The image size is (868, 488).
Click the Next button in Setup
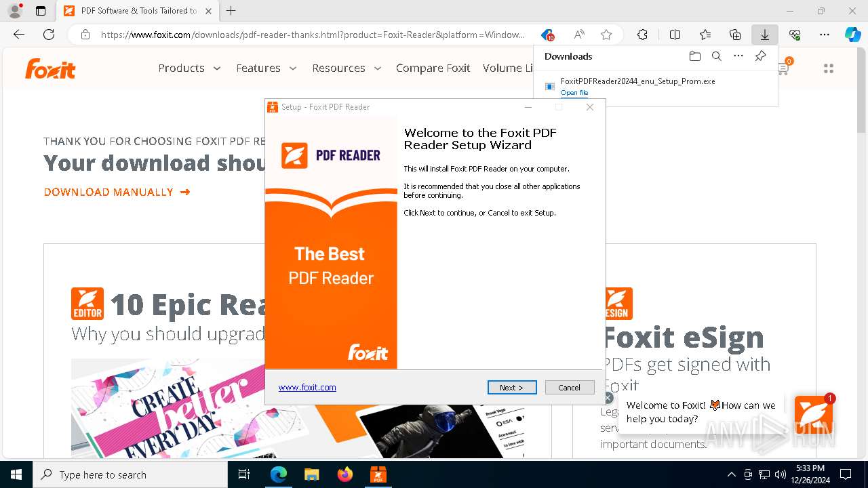click(x=512, y=387)
